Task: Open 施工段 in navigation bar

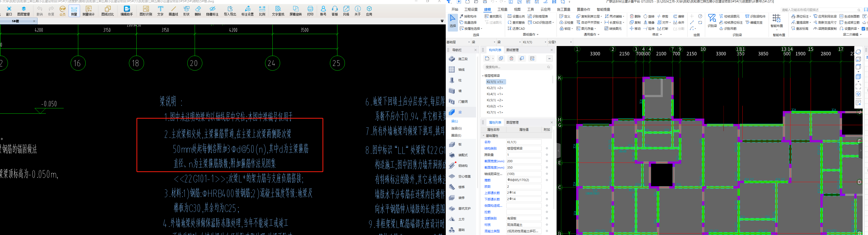Action: click(458, 59)
